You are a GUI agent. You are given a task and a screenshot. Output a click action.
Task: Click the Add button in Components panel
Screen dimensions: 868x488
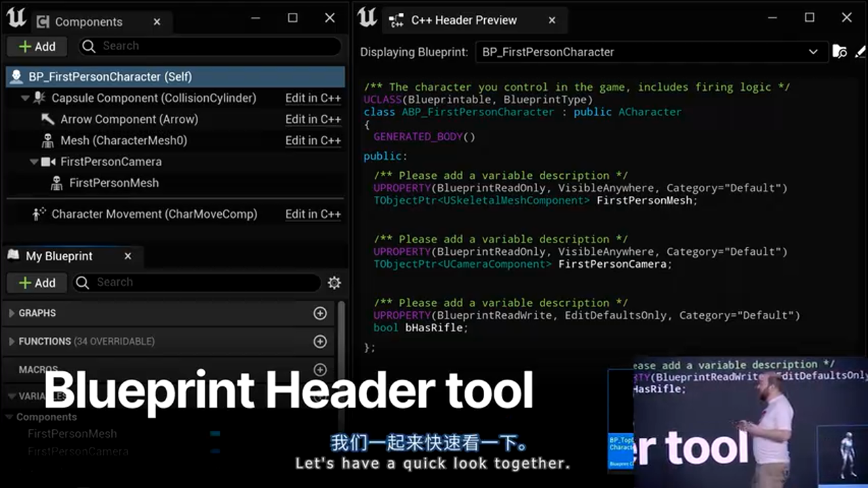pos(37,46)
